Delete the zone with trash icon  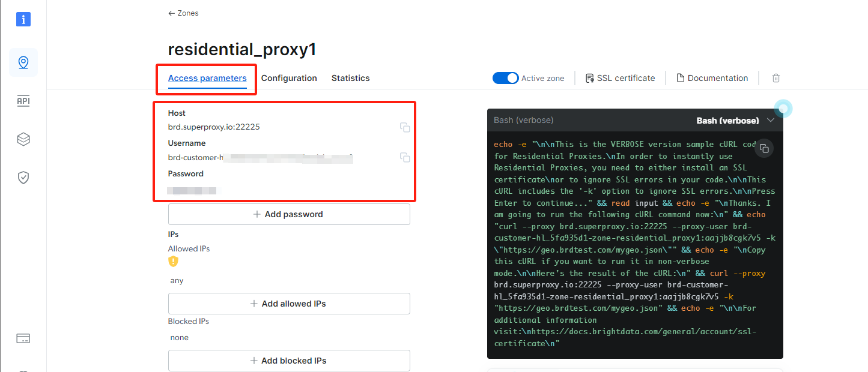(x=776, y=78)
